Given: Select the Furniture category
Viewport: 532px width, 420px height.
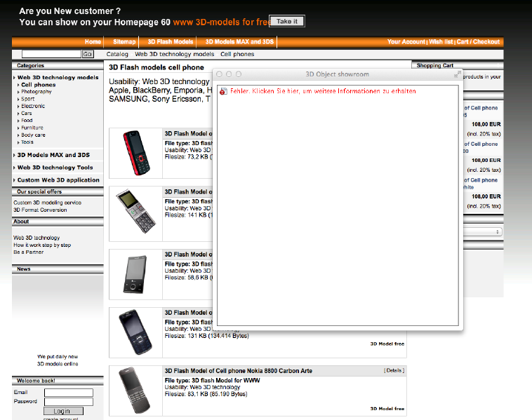Looking at the screenshot, I should 32,128.
